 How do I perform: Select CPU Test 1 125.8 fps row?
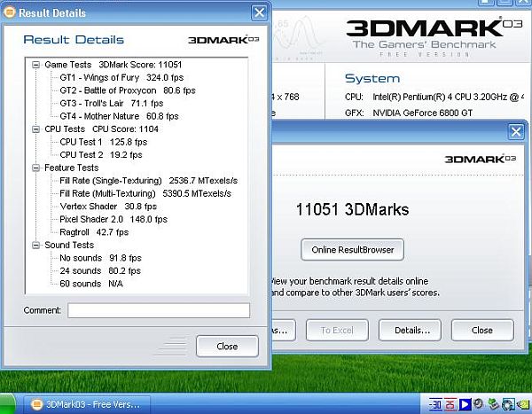click(104, 142)
